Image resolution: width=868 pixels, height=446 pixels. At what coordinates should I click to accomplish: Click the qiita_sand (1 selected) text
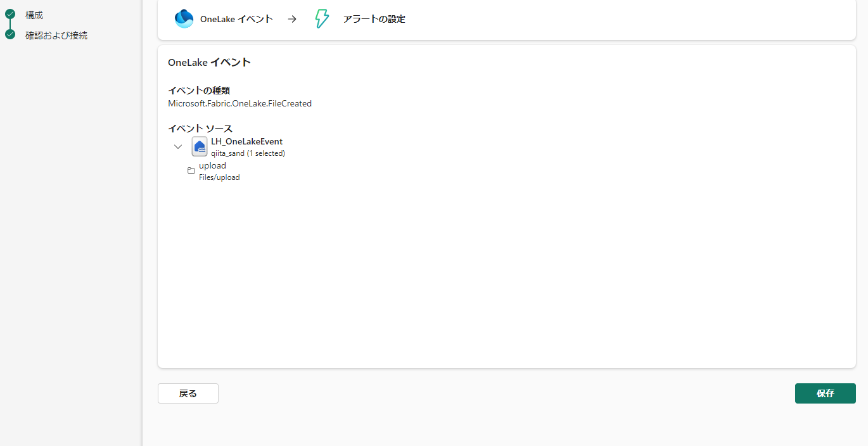tap(248, 153)
